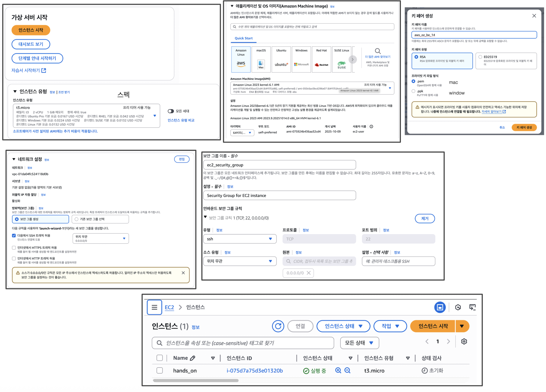Open the 인스턴스 상태 dropdown button
The image size is (546, 392).
[343, 326]
